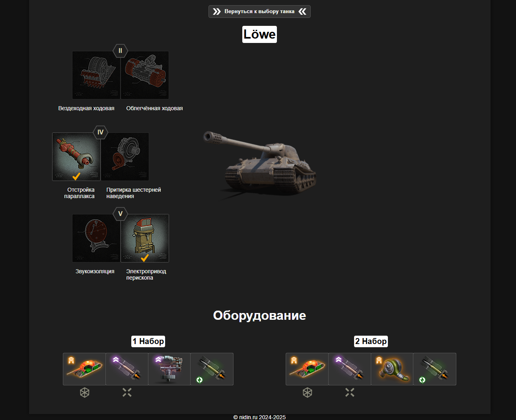Click Вернуться к выбору танка button
The height and width of the screenshot is (420, 516).
pos(259,12)
